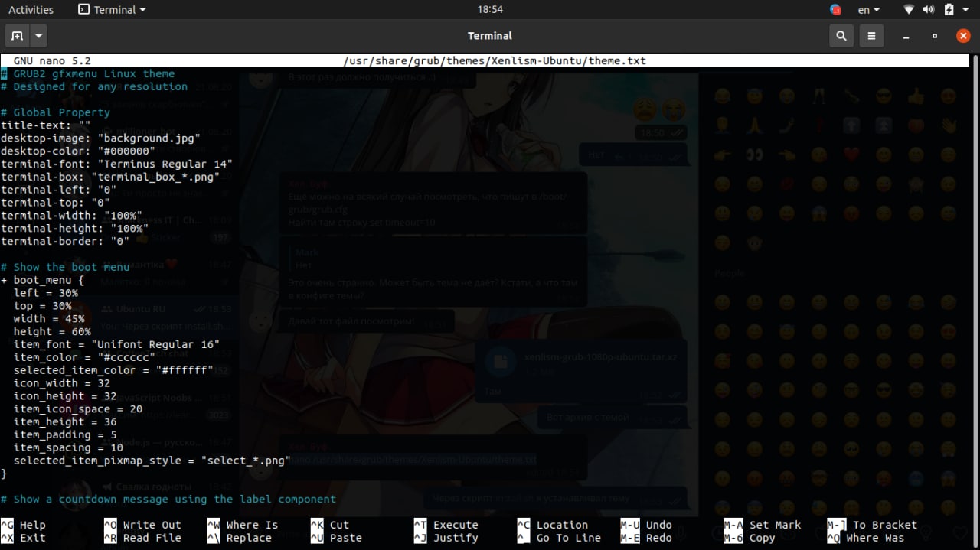
Task: Open a new terminal tab
Action: [17, 36]
